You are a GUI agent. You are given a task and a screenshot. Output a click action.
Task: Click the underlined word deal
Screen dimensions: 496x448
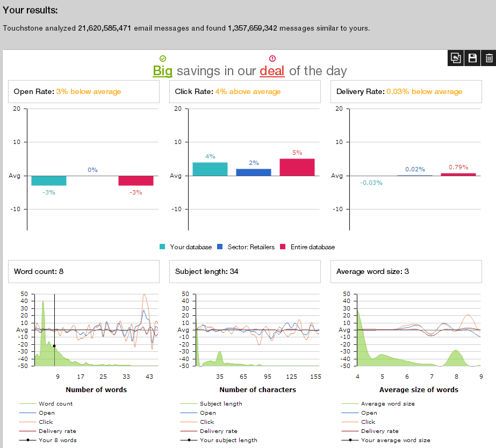[x=272, y=71]
